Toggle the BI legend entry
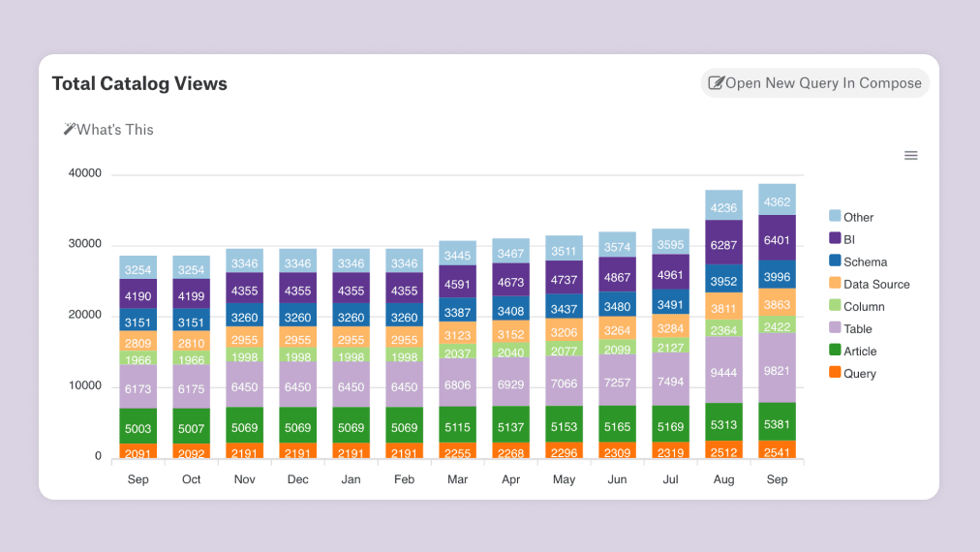 pos(848,239)
